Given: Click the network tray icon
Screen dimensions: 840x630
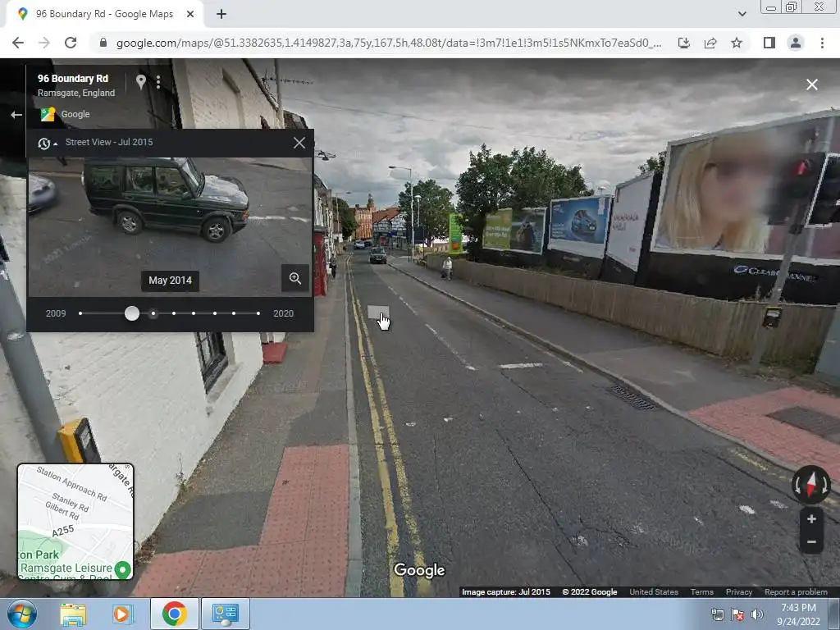Looking at the screenshot, I should click(x=717, y=614).
